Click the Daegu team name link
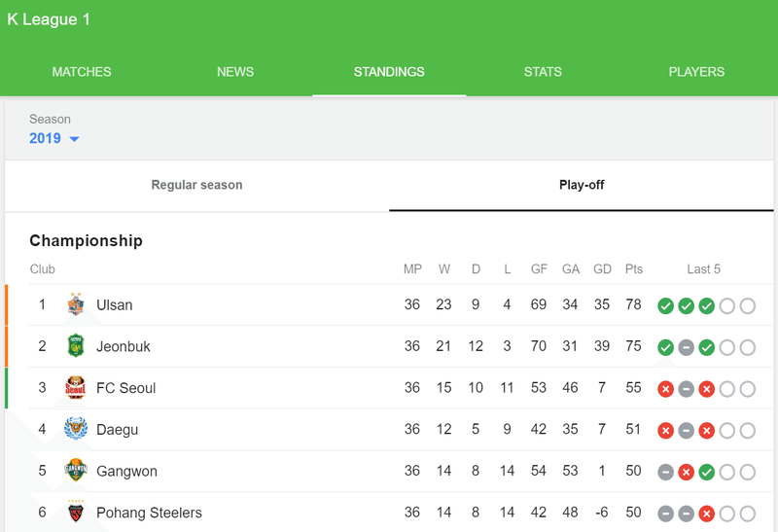The height and width of the screenshot is (532, 778). point(117,430)
